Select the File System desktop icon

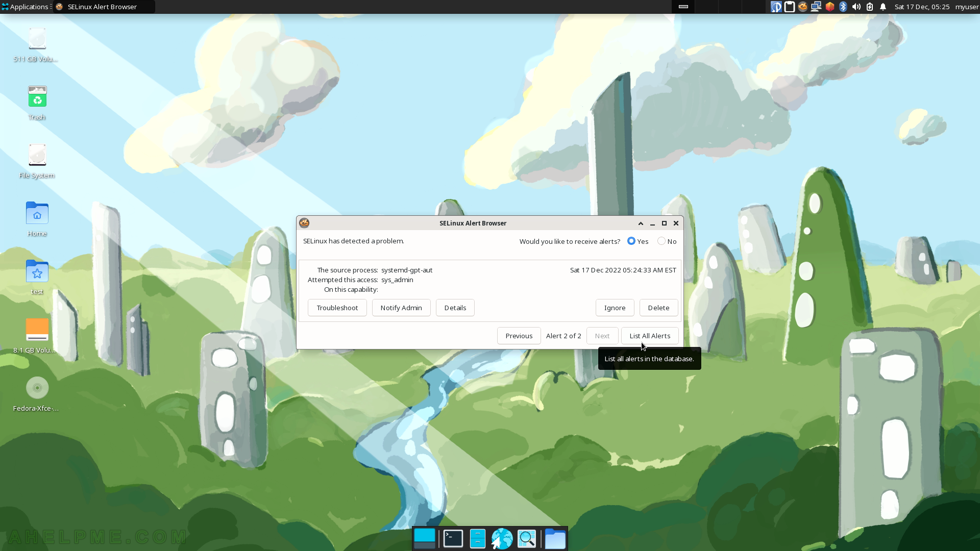click(x=37, y=161)
